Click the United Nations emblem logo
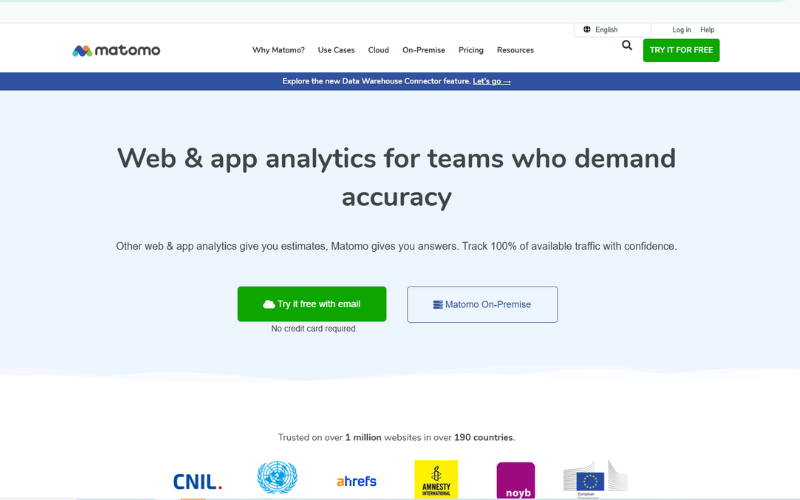800x500 pixels. 277,478
